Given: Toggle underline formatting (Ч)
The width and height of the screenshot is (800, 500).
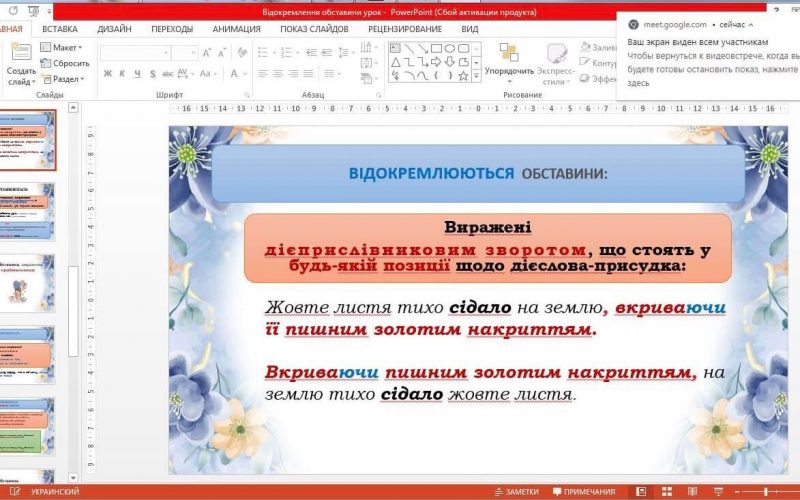Looking at the screenshot, I should click(x=136, y=73).
